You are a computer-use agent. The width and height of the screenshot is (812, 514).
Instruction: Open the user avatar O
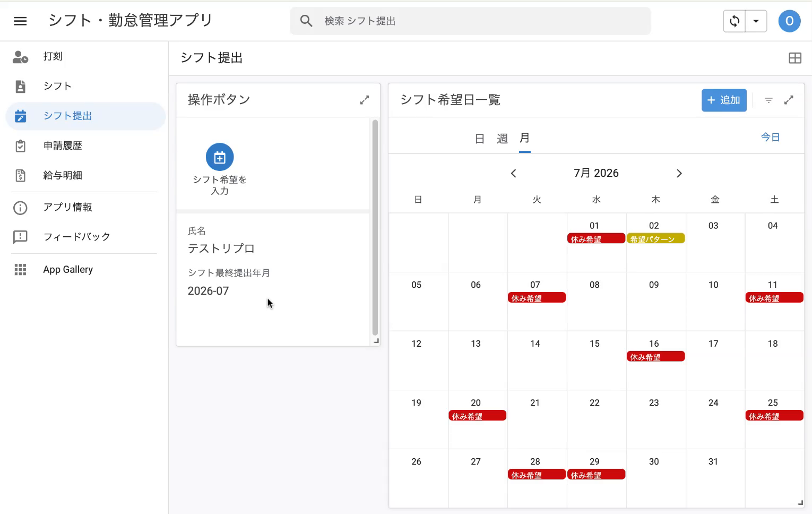coord(789,21)
